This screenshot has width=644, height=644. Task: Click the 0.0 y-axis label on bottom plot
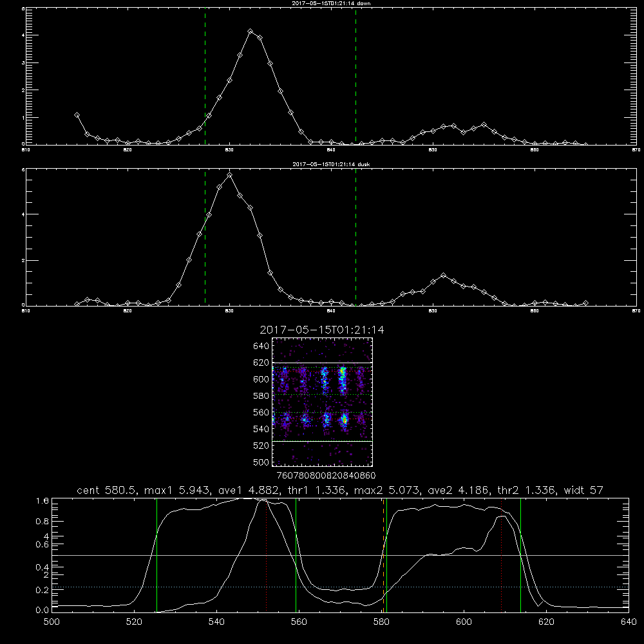[x=43, y=611]
